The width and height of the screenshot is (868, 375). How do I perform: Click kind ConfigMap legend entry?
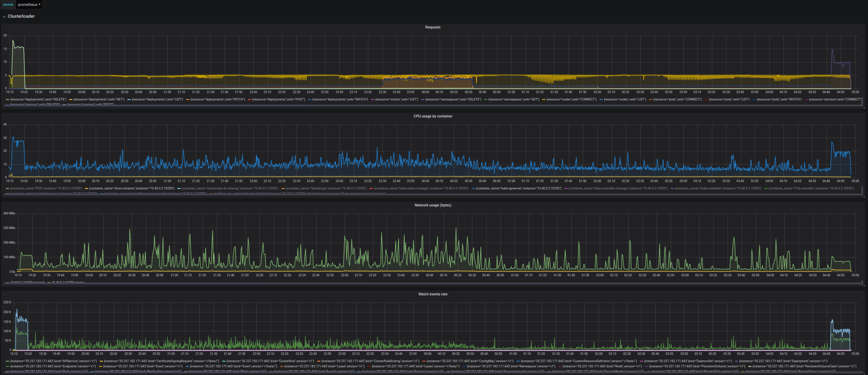[470, 361]
